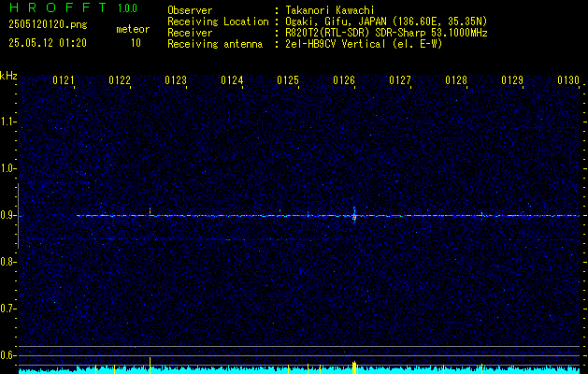The height and width of the screenshot is (374, 588).
Task: Click the 1.0 kHz frequency label
Action: click(7, 169)
